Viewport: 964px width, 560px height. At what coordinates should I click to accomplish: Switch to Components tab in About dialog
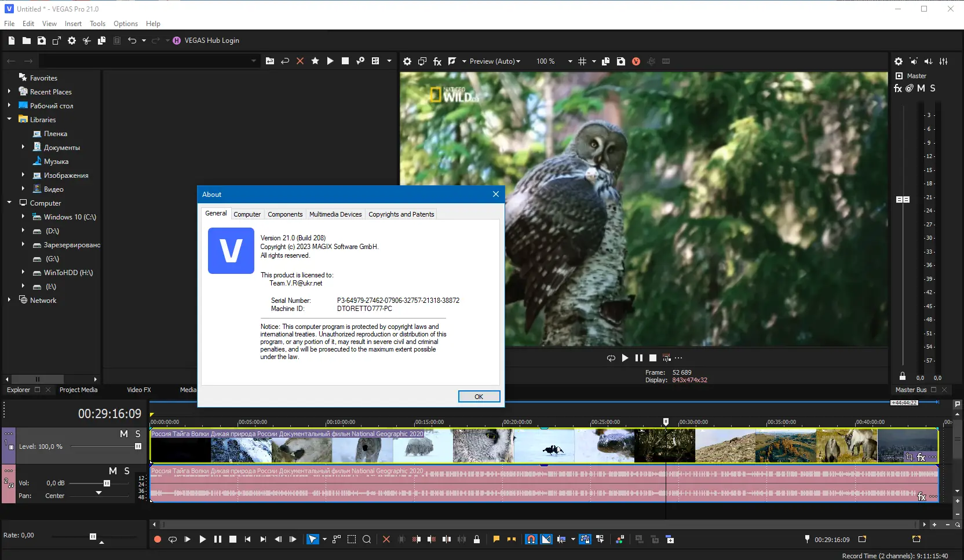(x=285, y=214)
